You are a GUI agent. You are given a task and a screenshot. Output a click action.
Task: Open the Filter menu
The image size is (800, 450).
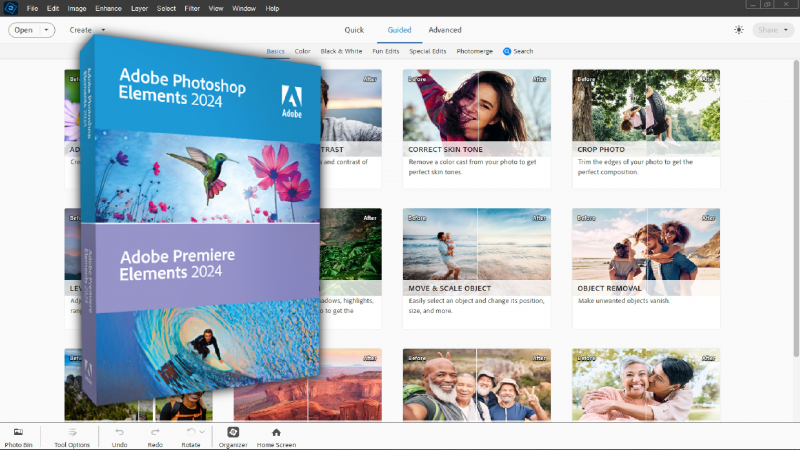pos(191,8)
